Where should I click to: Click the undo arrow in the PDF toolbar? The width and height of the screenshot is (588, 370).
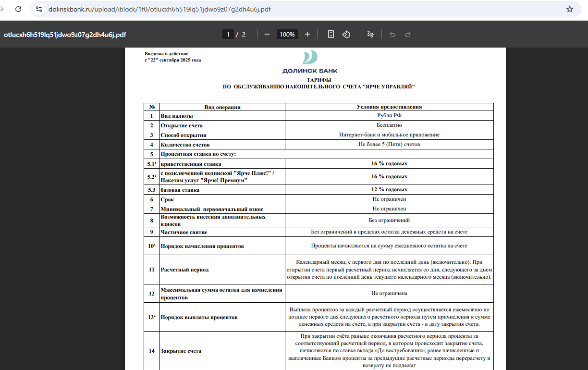392,34
